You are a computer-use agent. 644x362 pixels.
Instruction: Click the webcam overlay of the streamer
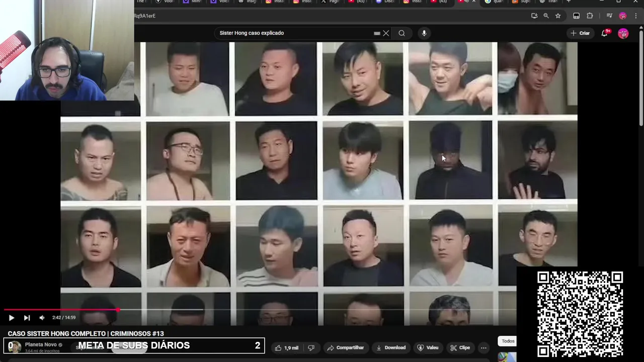coord(67,50)
